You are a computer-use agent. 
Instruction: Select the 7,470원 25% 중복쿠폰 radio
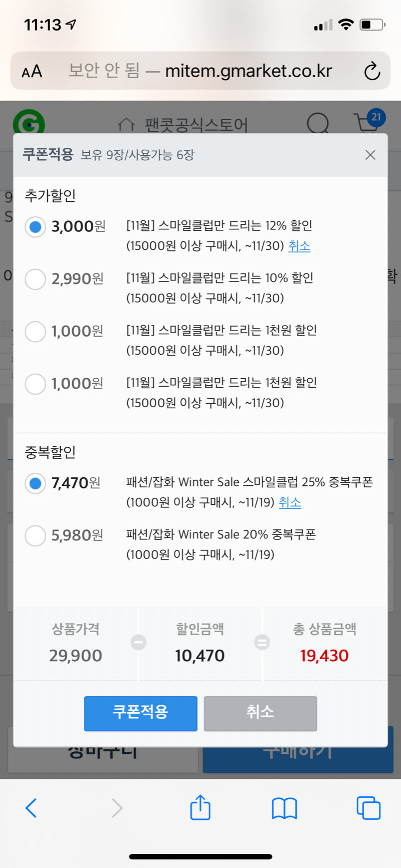36,483
